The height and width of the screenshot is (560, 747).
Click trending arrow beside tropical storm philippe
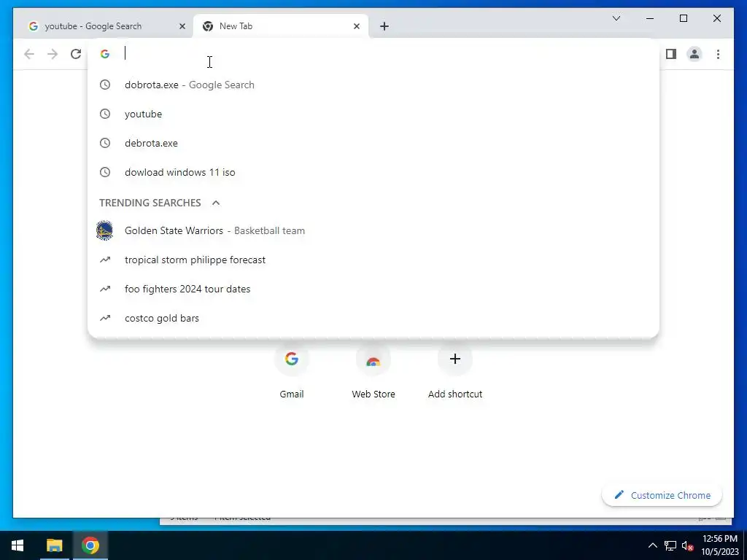coord(105,260)
